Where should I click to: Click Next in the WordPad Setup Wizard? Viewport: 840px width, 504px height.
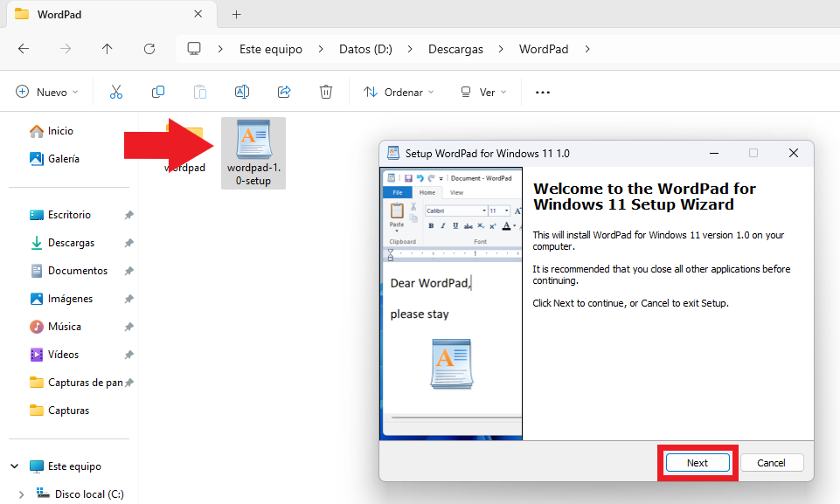[x=698, y=463]
